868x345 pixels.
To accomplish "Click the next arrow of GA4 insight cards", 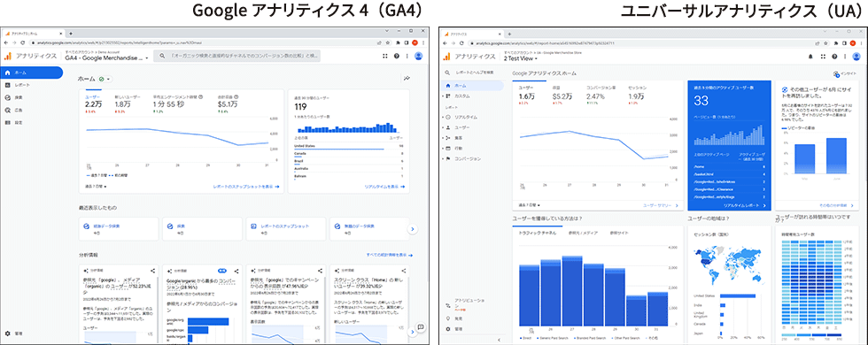I will pyautogui.click(x=413, y=332).
